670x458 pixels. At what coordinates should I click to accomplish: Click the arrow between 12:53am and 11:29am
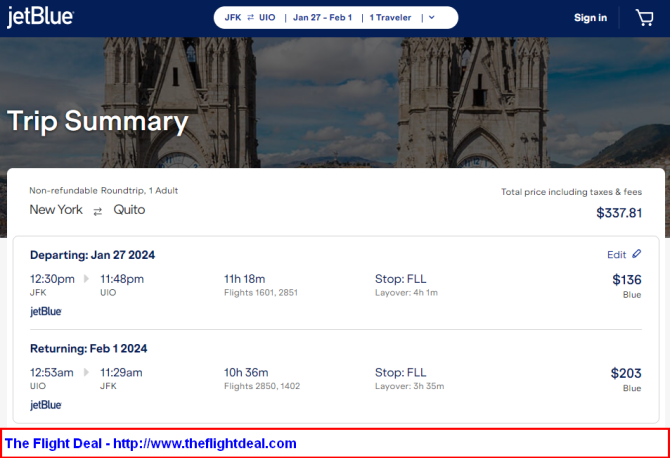coord(87,373)
